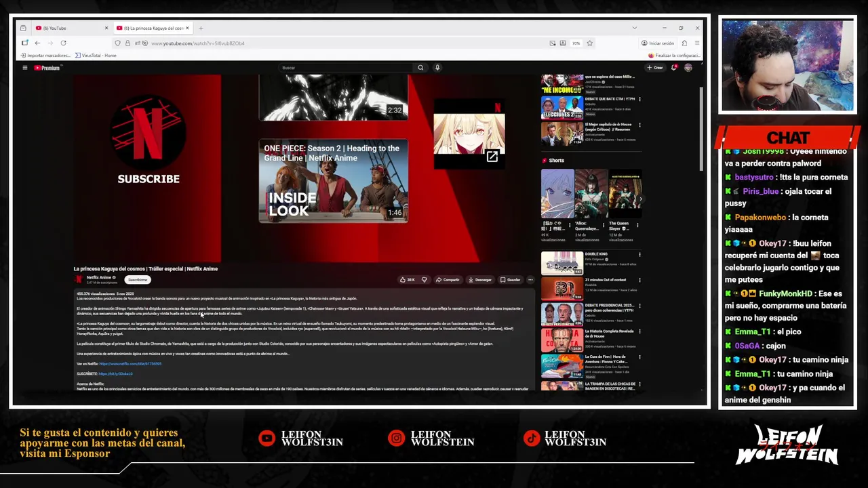868x488 pixels.
Task: Click the shield tracking protection icon
Action: 117,43
